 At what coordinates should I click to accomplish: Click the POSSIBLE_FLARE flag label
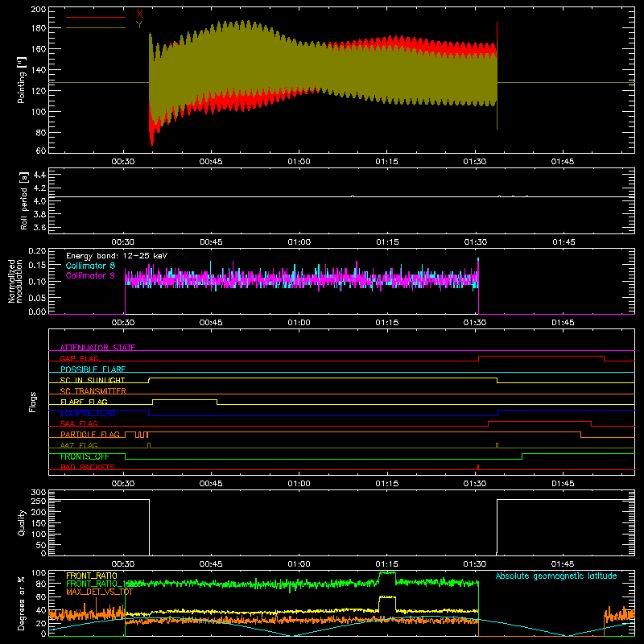coord(93,369)
